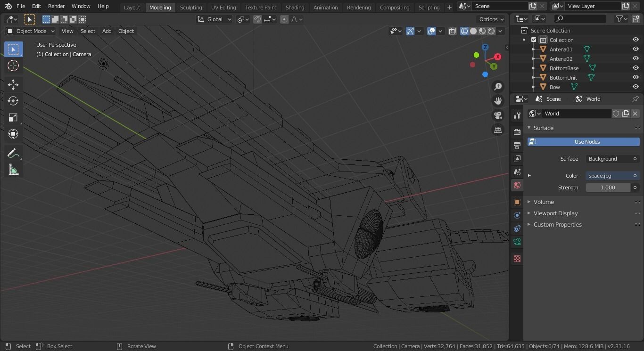Adjust the Strength 1.000 slider
644x351 pixels.
point(608,188)
